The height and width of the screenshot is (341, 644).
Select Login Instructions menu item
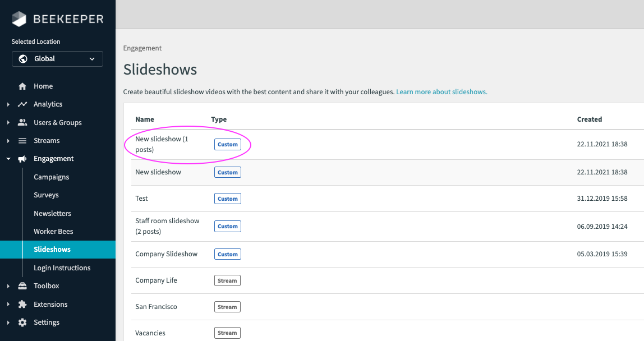(x=62, y=268)
